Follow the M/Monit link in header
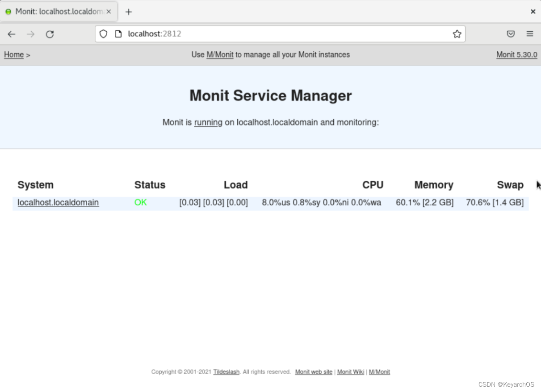 pyautogui.click(x=220, y=54)
